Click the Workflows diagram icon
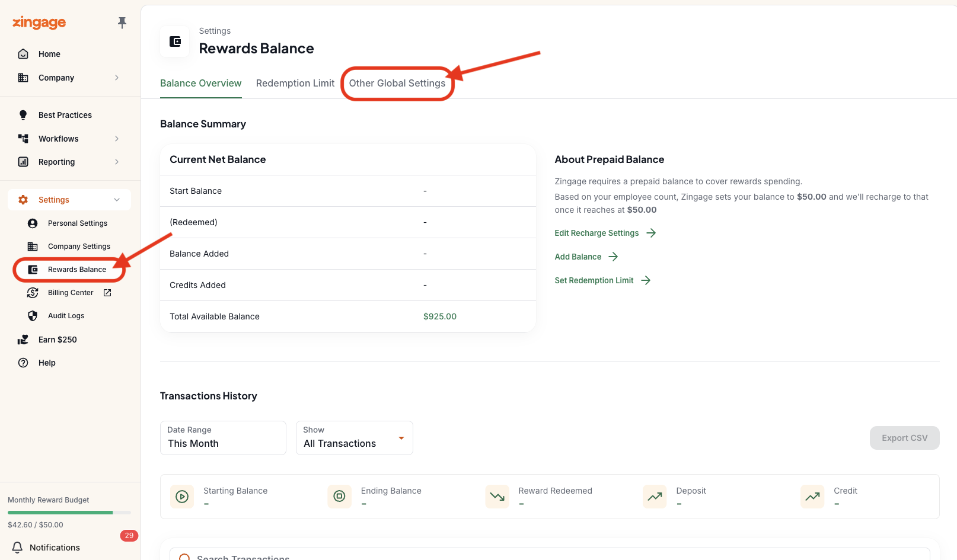This screenshot has width=957, height=560. [x=23, y=139]
